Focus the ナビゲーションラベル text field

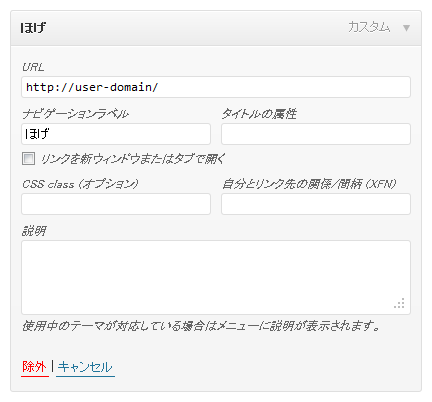pyautogui.click(x=116, y=134)
